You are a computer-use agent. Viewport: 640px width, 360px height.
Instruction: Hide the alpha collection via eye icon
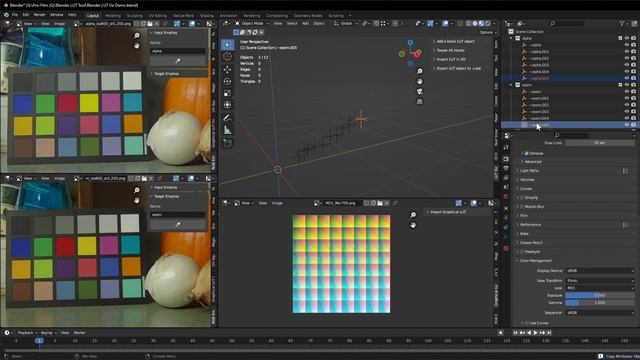pyautogui.click(x=627, y=38)
